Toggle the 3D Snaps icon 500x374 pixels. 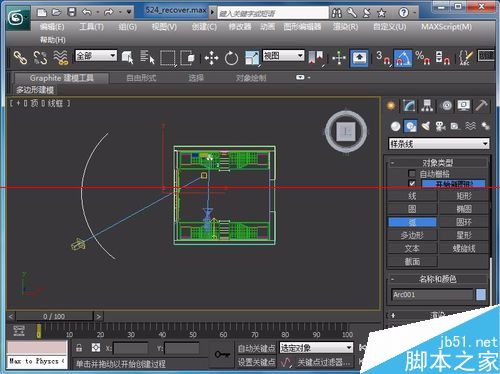(x=383, y=58)
